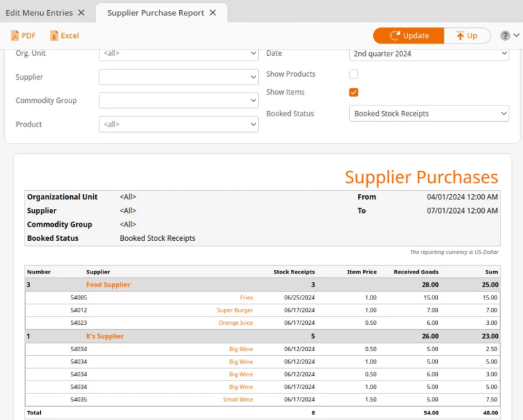Screen dimensions: 523x420
Task: Open the Supplier dropdown
Action: point(178,77)
